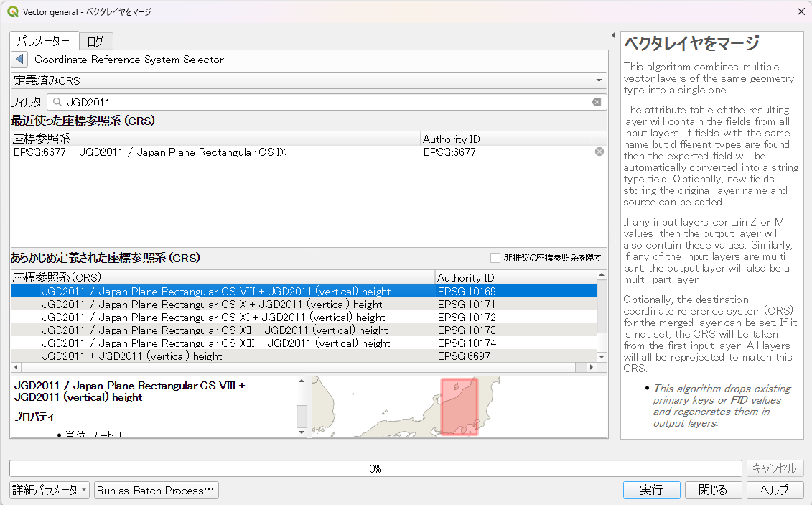The image size is (812, 505).
Task: Click 座標参照系 (CRS) header in predefined list
Action: click(223, 277)
